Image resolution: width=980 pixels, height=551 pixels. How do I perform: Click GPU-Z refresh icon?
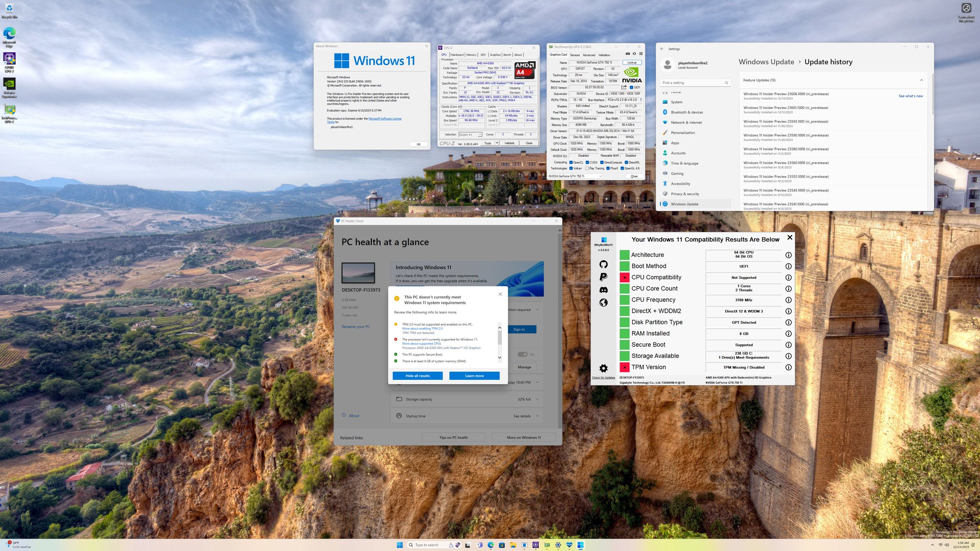click(634, 54)
